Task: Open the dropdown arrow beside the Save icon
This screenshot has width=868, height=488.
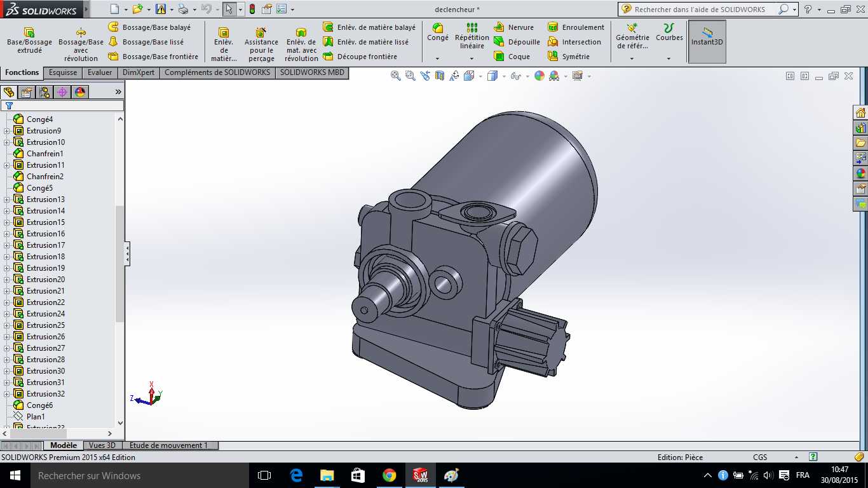Action: 171,10
